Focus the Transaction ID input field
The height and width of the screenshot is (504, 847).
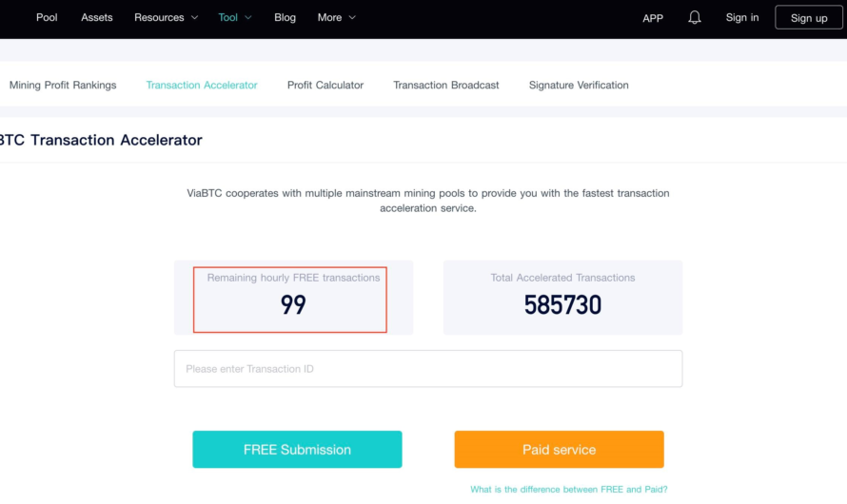pos(428,369)
